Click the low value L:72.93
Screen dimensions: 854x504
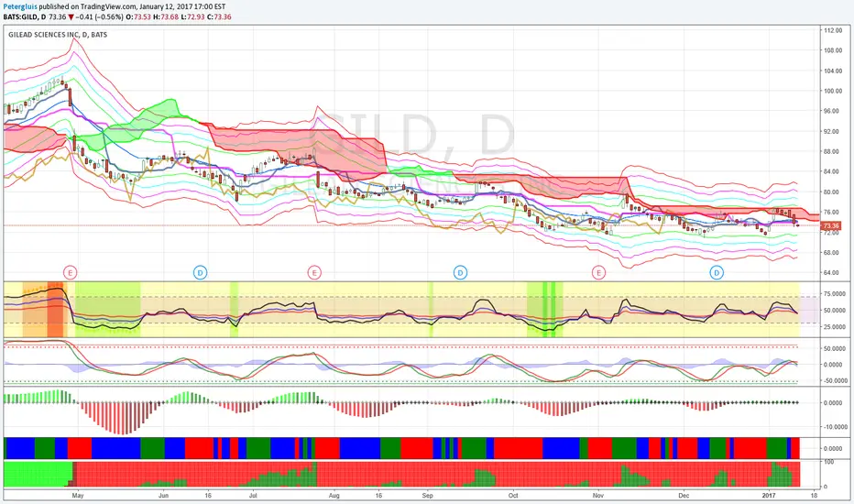point(192,16)
